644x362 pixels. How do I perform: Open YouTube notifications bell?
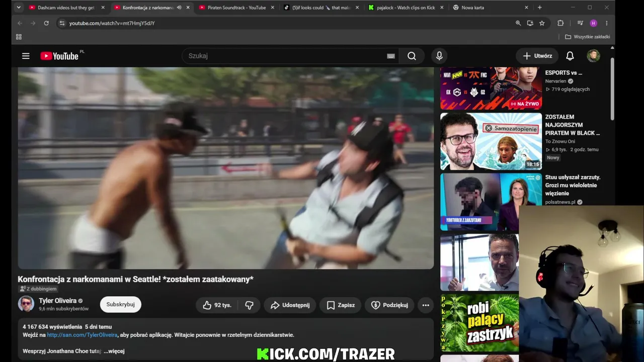point(570,56)
